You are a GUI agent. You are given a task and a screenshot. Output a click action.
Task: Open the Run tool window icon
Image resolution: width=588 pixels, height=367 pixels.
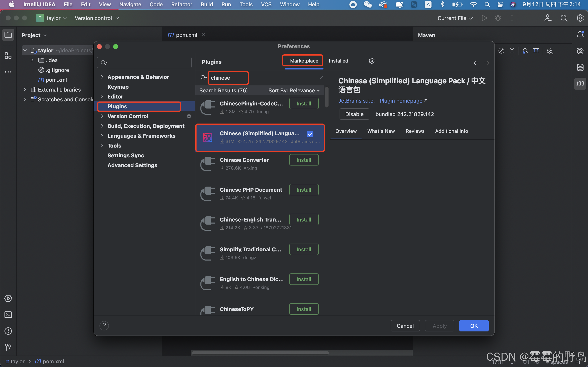pos(8,298)
